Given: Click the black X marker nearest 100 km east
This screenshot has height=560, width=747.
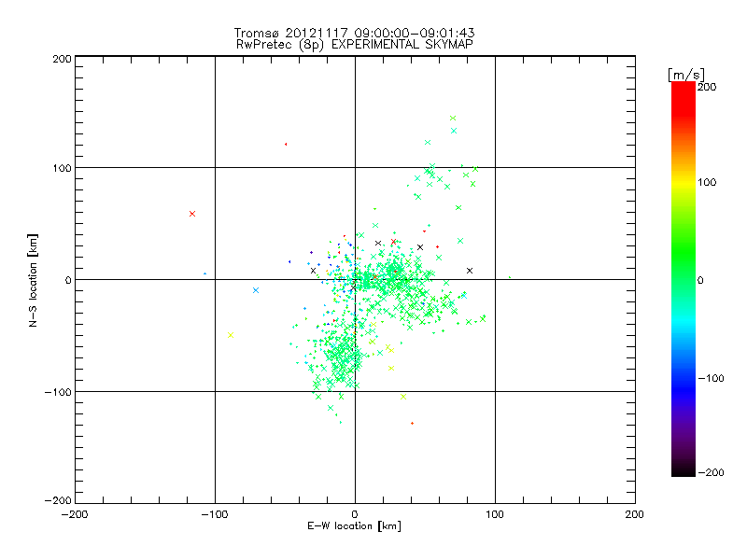Looking at the screenshot, I should click(470, 271).
